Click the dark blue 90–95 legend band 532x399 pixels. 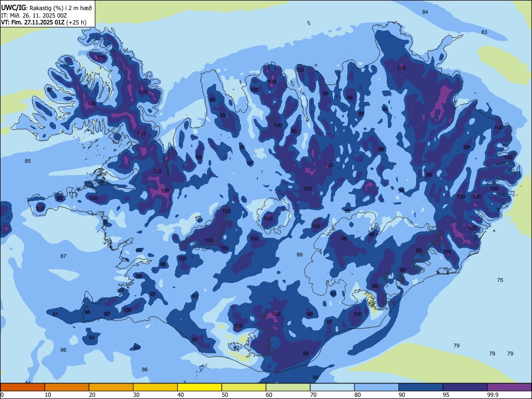click(421, 387)
